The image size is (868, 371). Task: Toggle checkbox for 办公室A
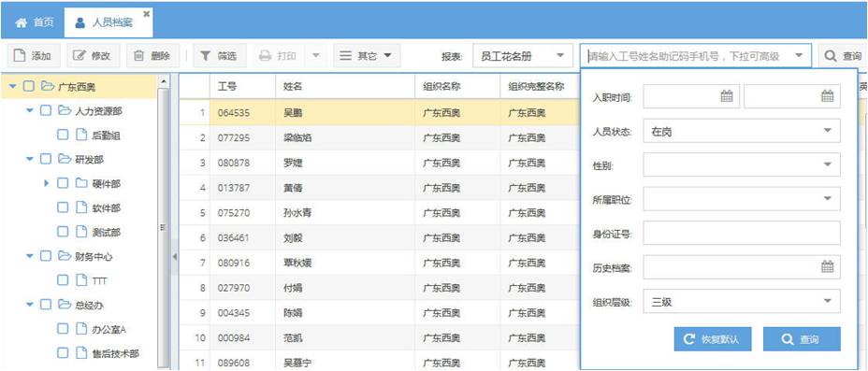(x=63, y=329)
